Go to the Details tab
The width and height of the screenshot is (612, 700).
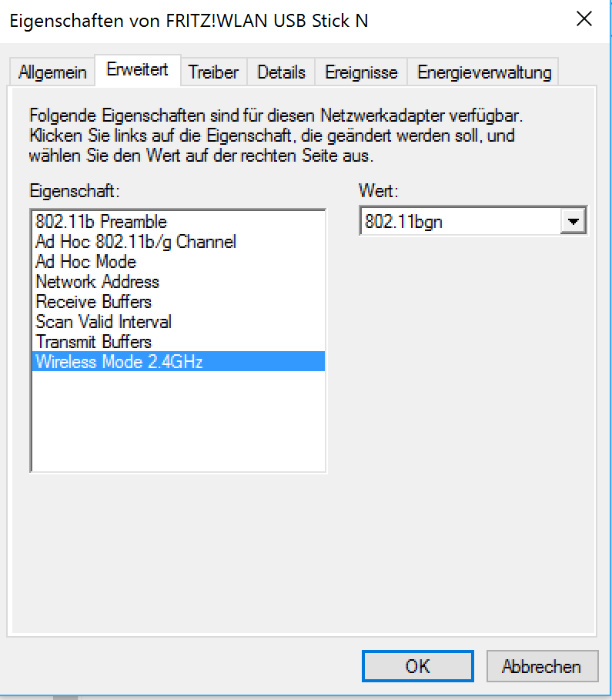[x=281, y=72]
